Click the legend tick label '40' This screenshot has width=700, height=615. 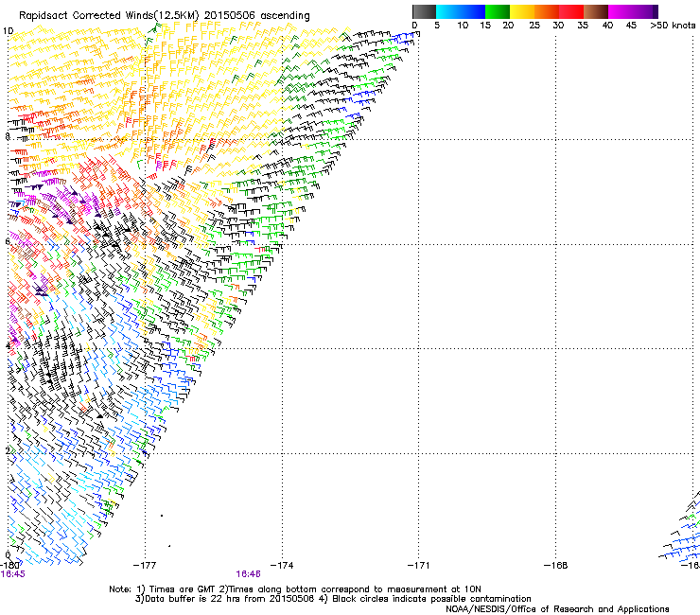(607, 26)
